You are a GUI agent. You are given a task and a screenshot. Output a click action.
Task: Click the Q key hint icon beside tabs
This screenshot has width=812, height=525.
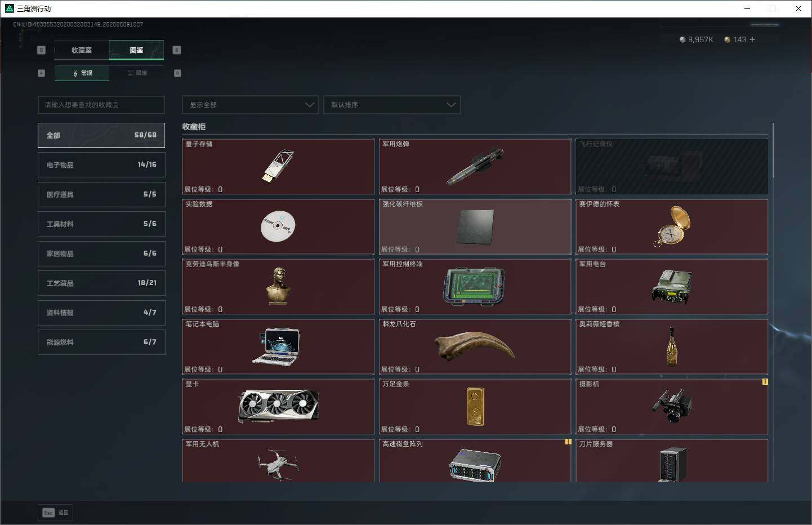click(x=41, y=50)
